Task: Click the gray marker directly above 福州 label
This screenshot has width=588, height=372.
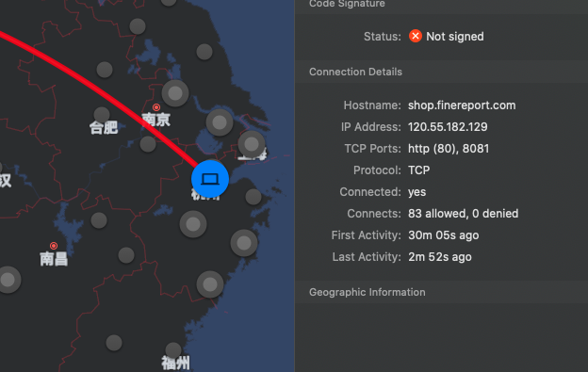Action: pyautogui.click(x=173, y=350)
